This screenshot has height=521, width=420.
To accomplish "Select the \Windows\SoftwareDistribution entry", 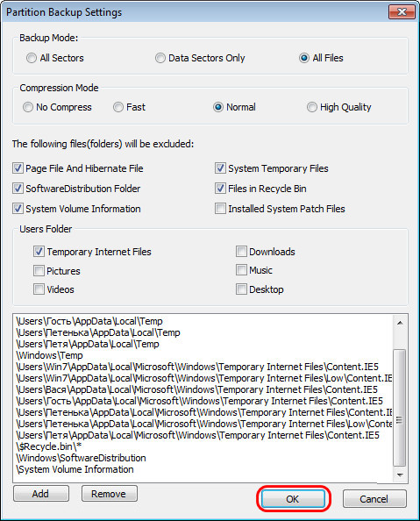I will [x=81, y=458].
